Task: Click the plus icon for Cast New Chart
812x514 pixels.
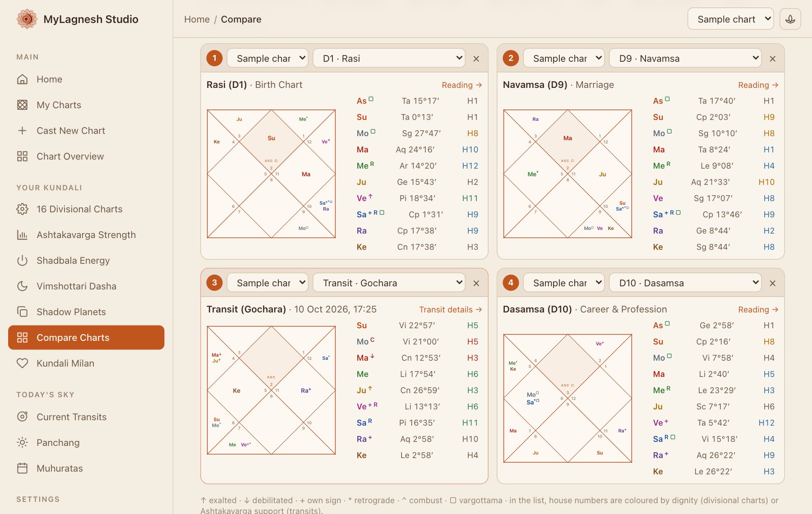Action: pyautogui.click(x=22, y=131)
